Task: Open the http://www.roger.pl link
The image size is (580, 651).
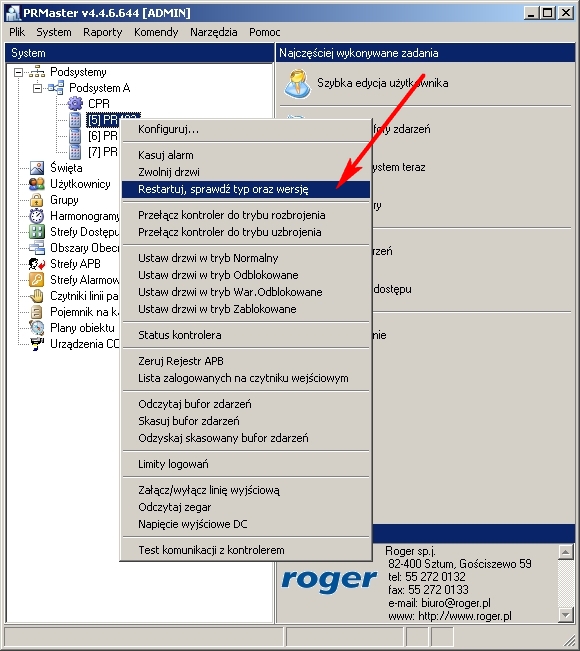Action: coord(465,616)
